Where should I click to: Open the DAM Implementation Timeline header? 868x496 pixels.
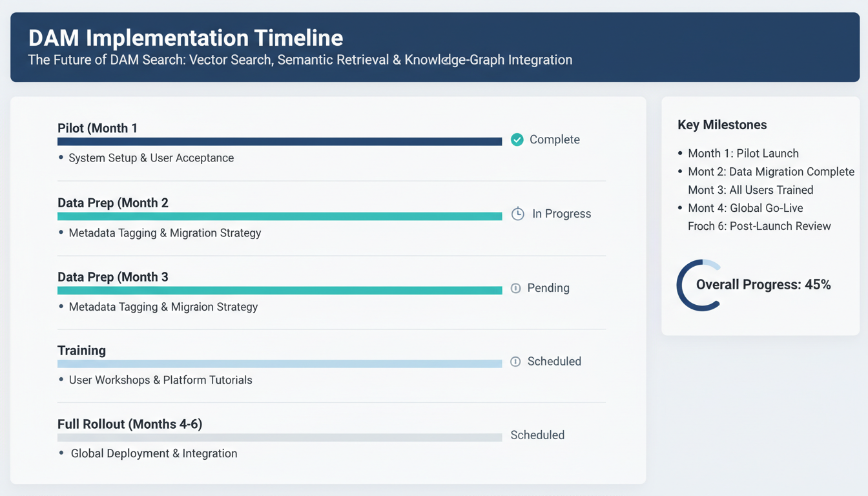[185, 37]
